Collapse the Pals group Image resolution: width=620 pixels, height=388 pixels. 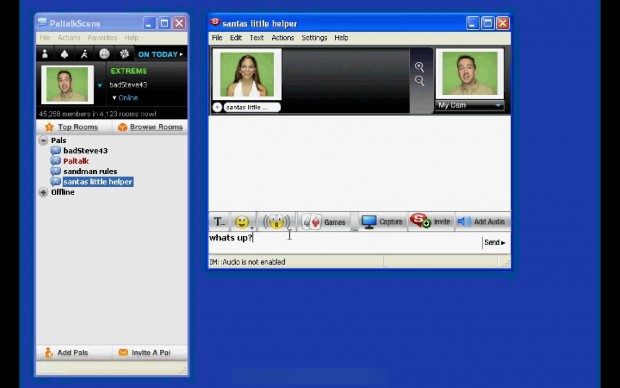tap(43, 140)
